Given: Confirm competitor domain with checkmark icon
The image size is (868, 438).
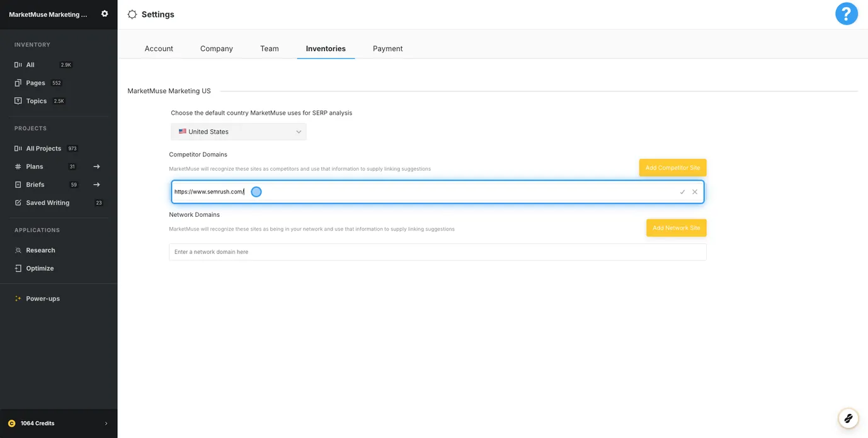Looking at the screenshot, I should (682, 192).
